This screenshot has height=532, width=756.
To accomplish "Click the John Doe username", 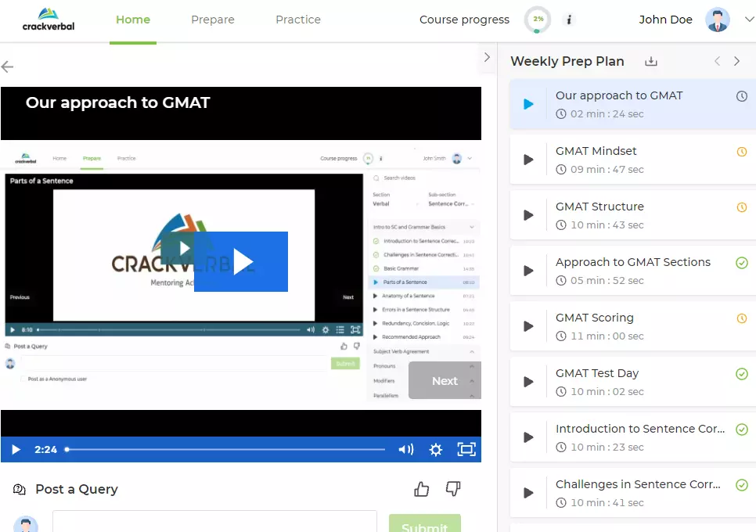I will 665,20.
